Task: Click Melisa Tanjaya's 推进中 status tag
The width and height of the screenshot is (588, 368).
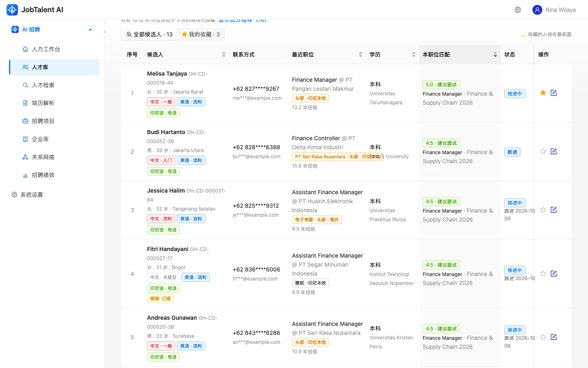Action: [515, 94]
